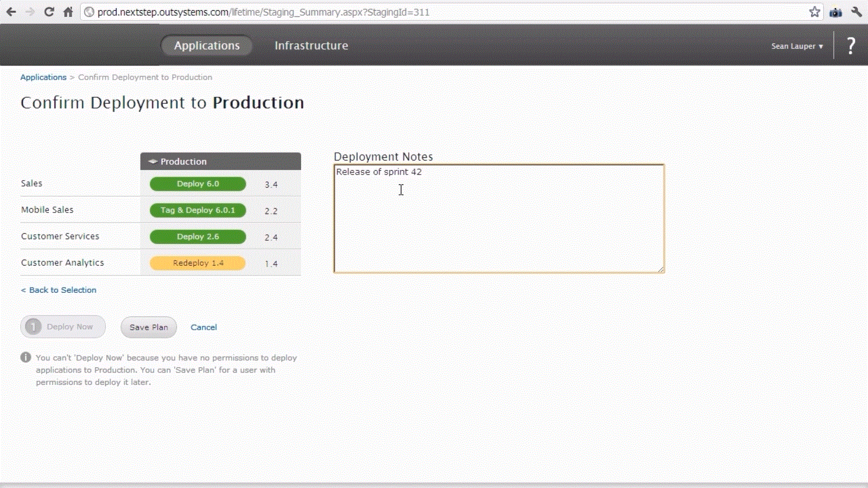Viewport: 868px width, 488px height.
Task: Click the Confirm Deployment to Production title
Action: click(162, 103)
